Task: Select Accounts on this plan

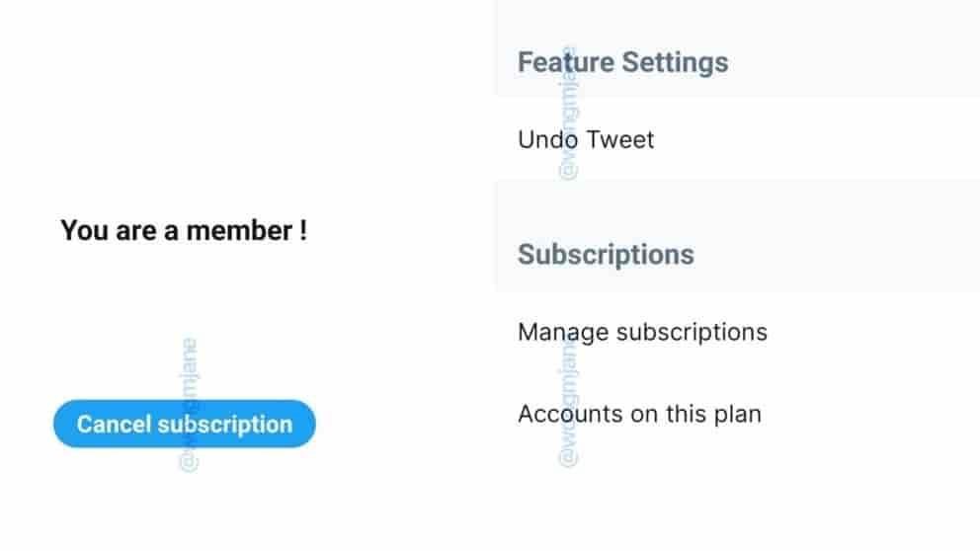Action: point(639,413)
